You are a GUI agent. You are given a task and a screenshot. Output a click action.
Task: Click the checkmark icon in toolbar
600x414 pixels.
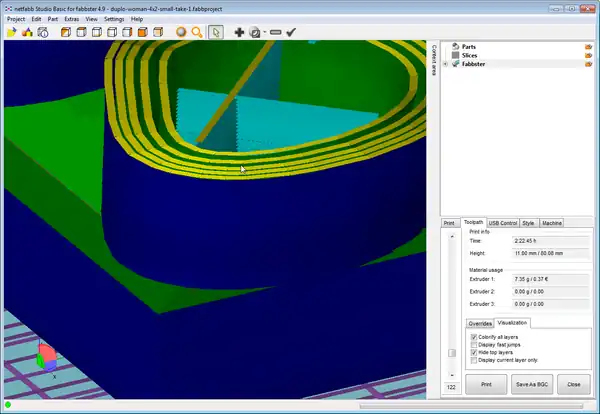coord(291,32)
